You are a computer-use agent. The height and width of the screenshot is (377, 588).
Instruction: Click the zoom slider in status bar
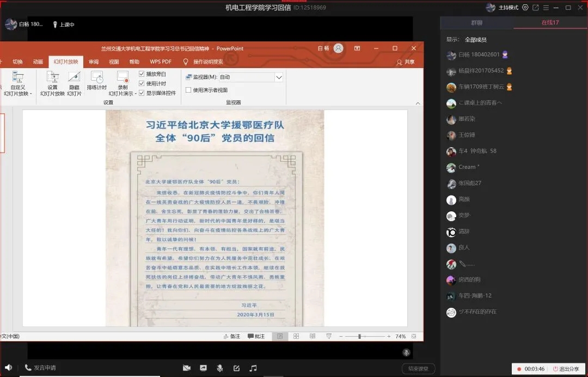click(359, 336)
